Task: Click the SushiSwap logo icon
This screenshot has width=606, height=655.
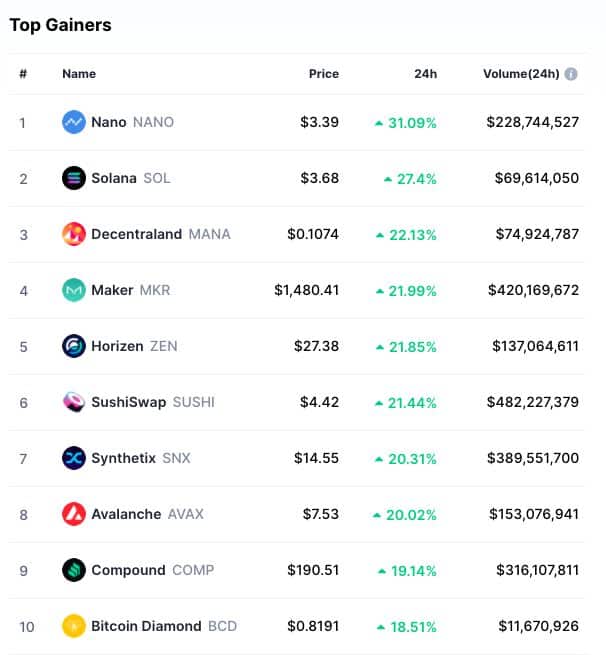Action: (x=74, y=402)
